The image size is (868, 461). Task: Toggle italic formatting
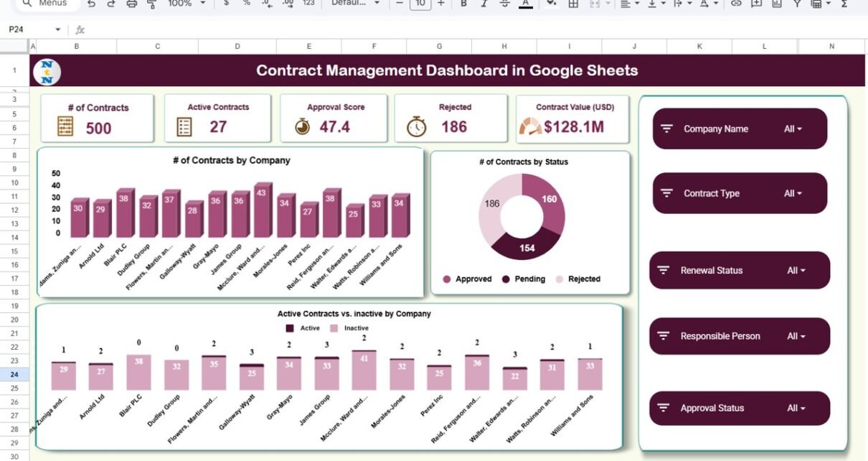point(484,4)
